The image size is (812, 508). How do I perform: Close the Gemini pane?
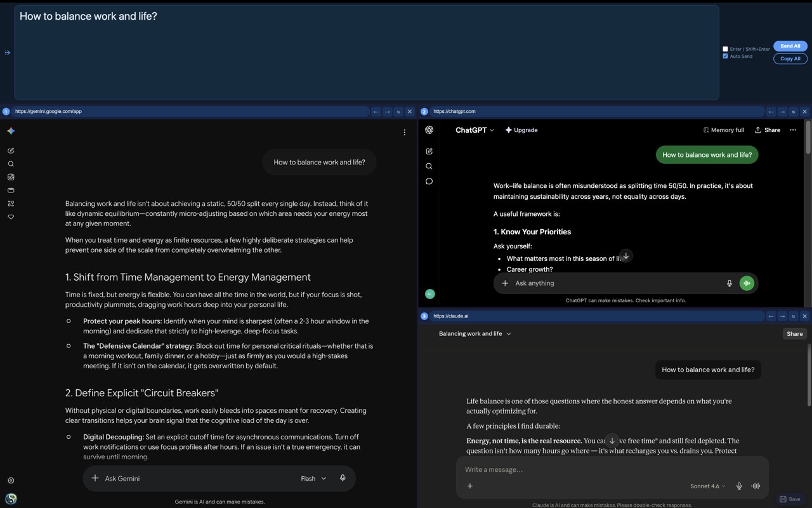coord(409,112)
